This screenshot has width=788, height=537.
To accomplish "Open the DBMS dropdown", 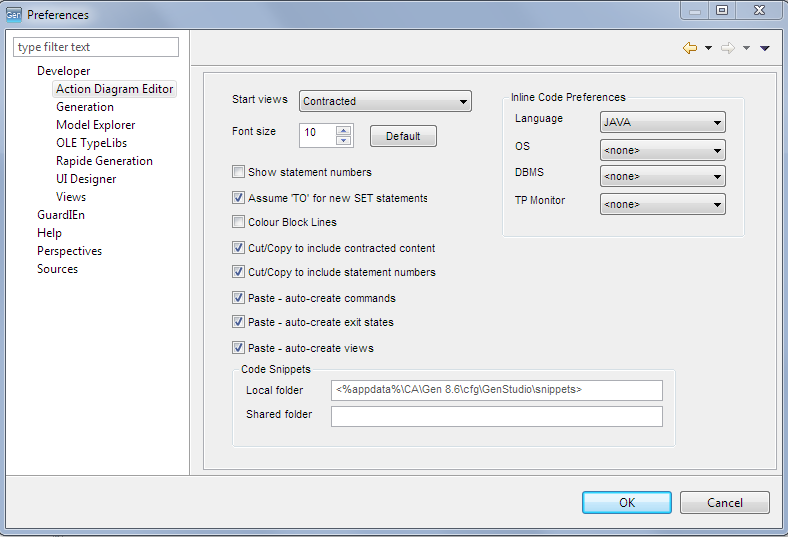I will point(662,176).
